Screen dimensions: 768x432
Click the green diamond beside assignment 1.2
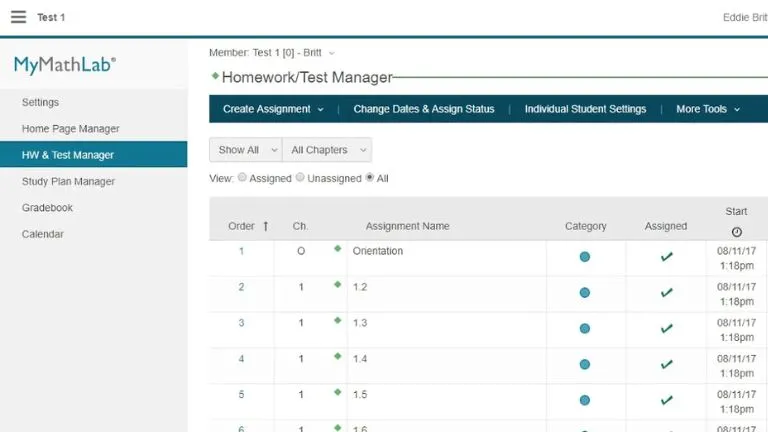[x=337, y=285]
